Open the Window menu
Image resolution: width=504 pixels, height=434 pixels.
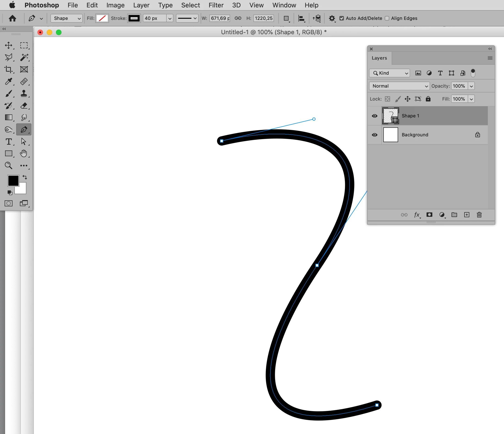click(x=284, y=5)
